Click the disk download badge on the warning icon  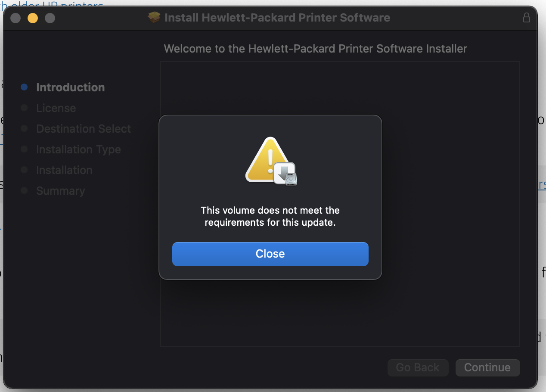(x=285, y=174)
